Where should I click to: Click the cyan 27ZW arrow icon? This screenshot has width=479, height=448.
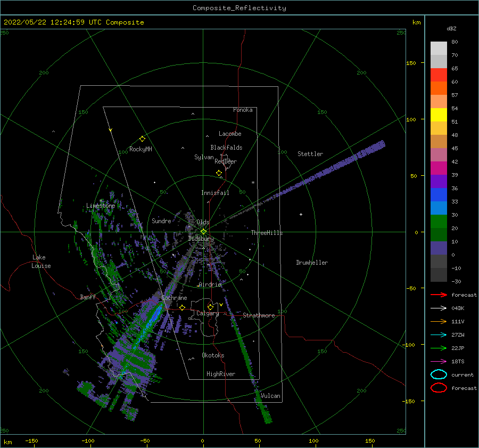[439, 335]
